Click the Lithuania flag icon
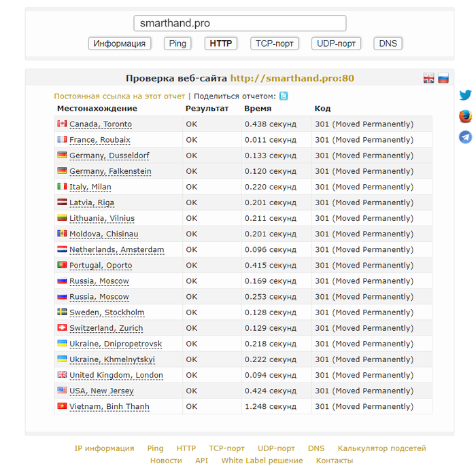Screen dimensions: 476x466 click(x=62, y=217)
